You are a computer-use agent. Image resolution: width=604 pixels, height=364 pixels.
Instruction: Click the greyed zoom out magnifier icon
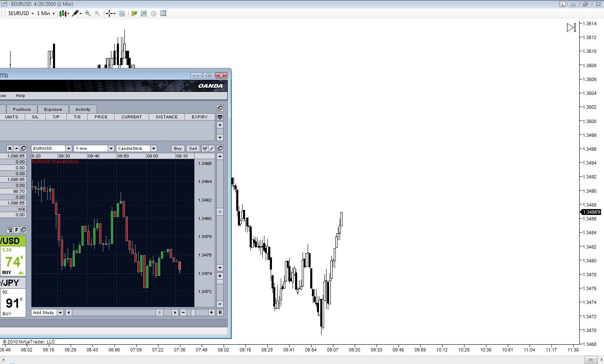[98, 13]
